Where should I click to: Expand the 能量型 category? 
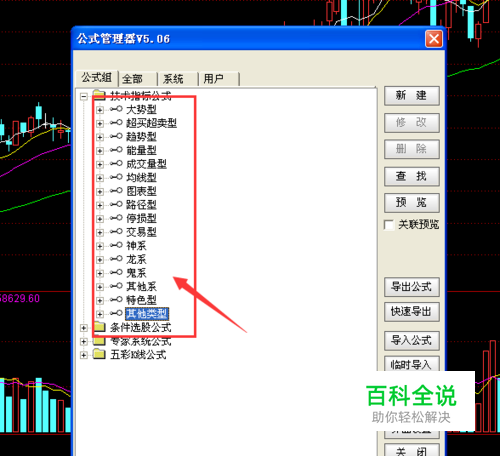tap(99, 151)
